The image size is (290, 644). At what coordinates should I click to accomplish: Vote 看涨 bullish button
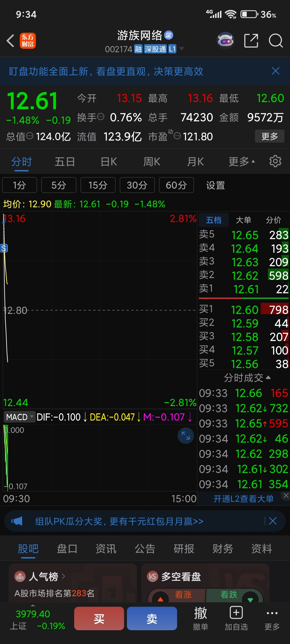[x=178, y=595]
